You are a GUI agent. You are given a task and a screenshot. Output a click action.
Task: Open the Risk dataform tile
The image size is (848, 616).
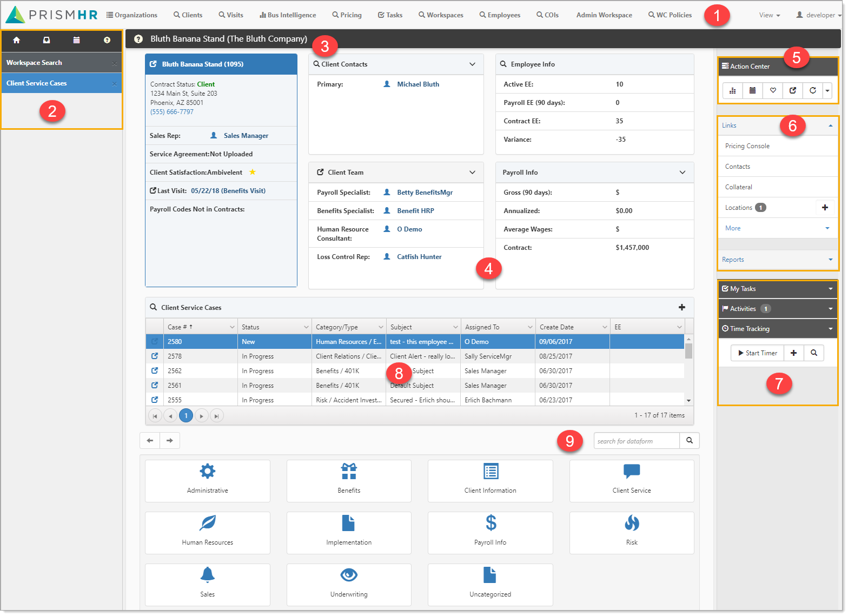coord(632,533)
